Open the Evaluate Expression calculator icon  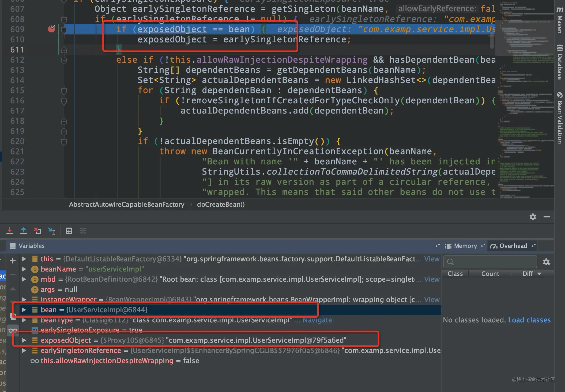tap(69, 231)
